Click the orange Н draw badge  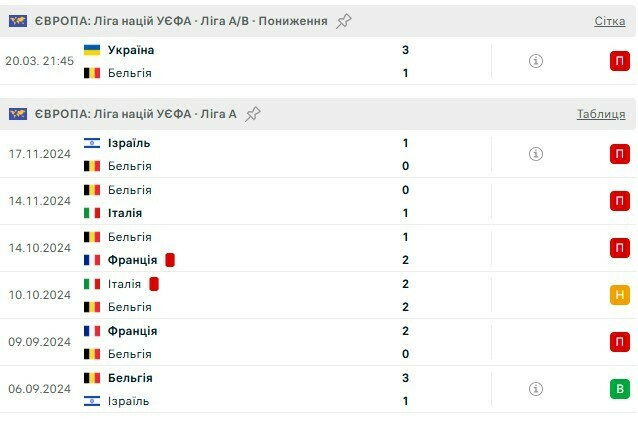coord(620,295)
